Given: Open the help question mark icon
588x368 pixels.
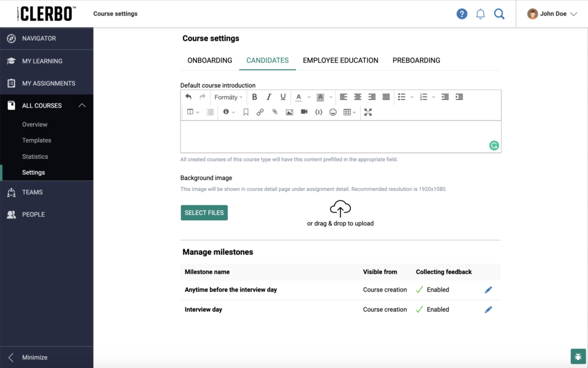Looking at the screenshot, I should pyautogui.click(x=462, y=14).
